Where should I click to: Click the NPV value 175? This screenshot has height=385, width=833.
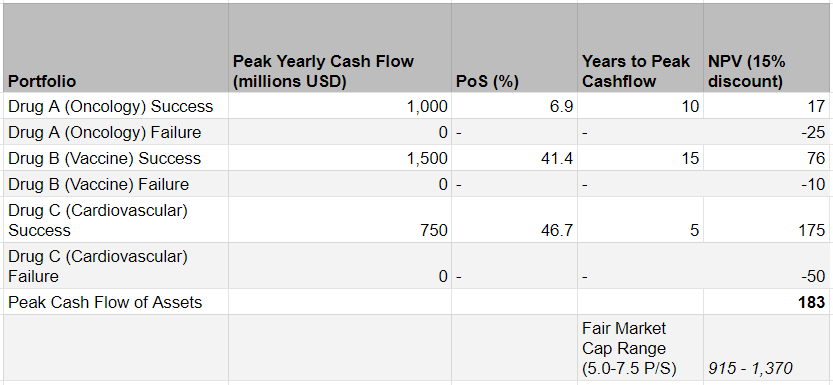click(x=768, y=220)
